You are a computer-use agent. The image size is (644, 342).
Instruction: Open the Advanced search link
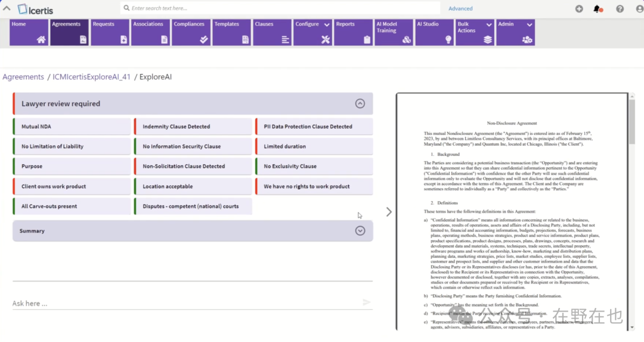(460, 8)
